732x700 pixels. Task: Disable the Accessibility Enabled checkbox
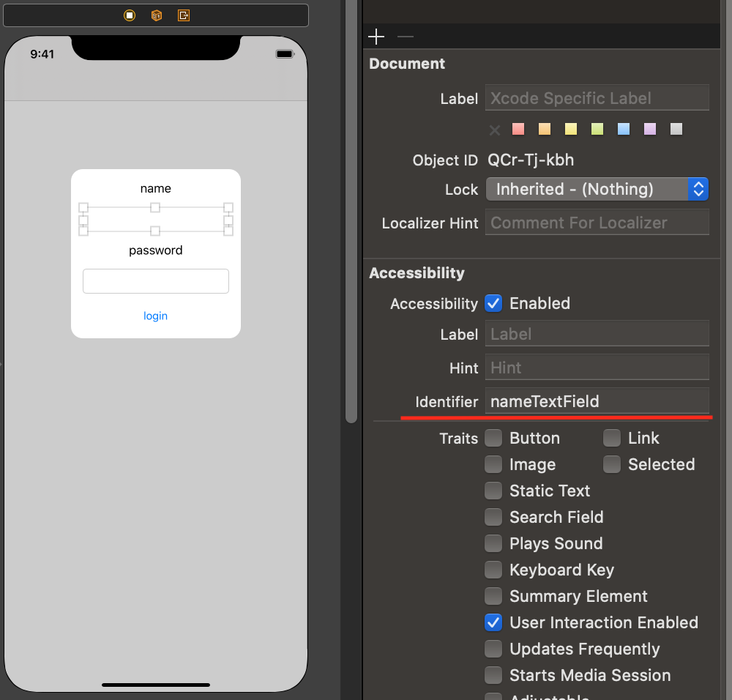click(x=494, y=303)
